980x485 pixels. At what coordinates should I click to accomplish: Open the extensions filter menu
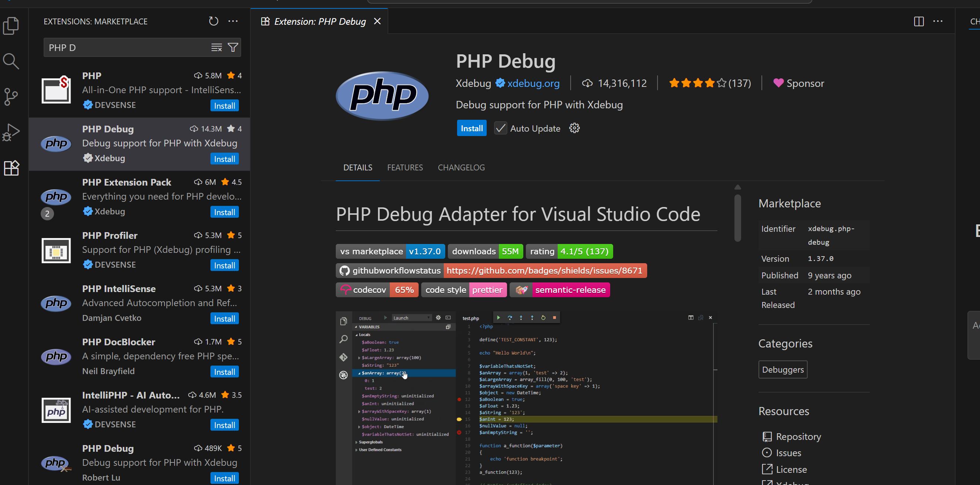pyautogui.click(x=233, y=48)
